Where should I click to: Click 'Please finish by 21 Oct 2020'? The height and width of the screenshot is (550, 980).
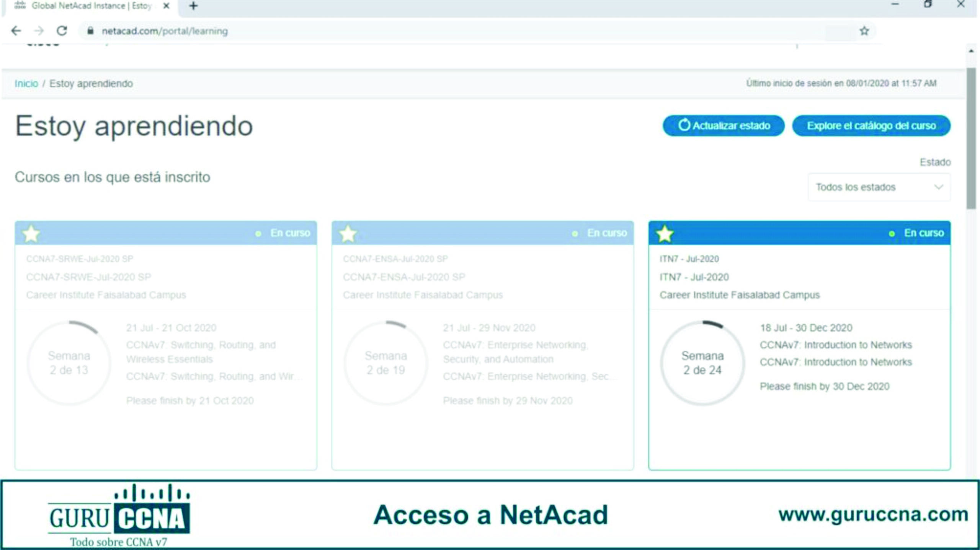point(190,400)
